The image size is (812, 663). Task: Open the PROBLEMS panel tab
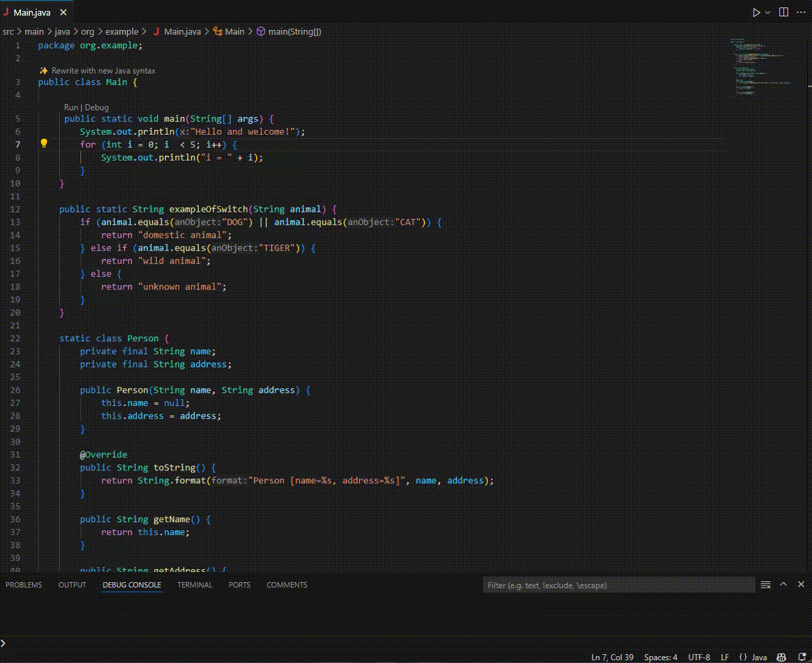(x=24, y=585)
